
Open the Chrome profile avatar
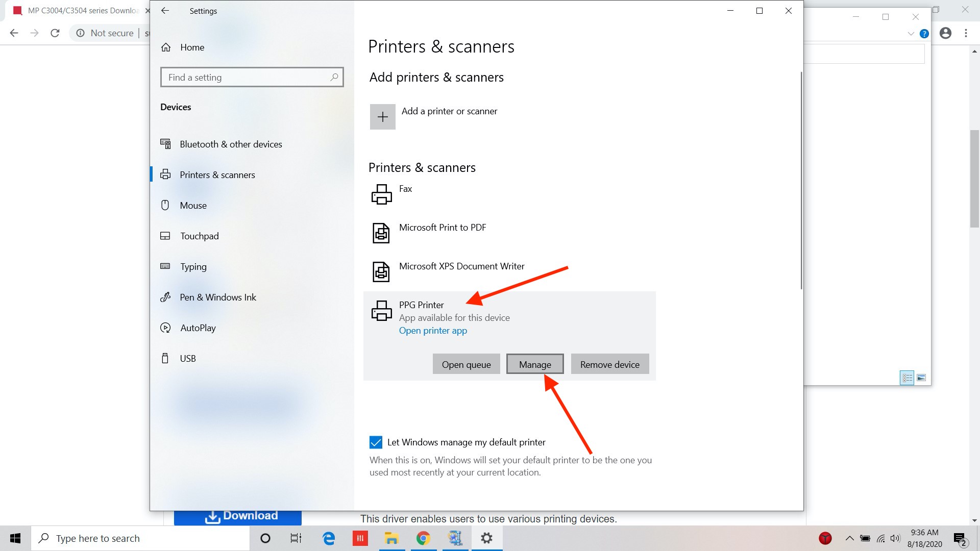click(945, 33)
